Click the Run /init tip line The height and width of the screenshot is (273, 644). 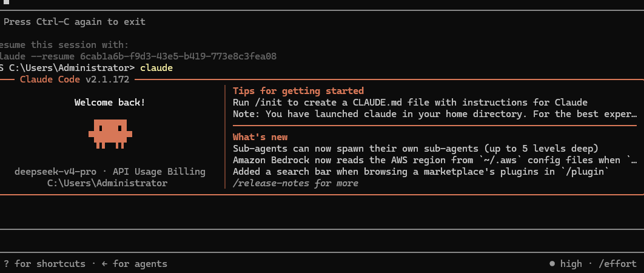click(x=411, y=103)
